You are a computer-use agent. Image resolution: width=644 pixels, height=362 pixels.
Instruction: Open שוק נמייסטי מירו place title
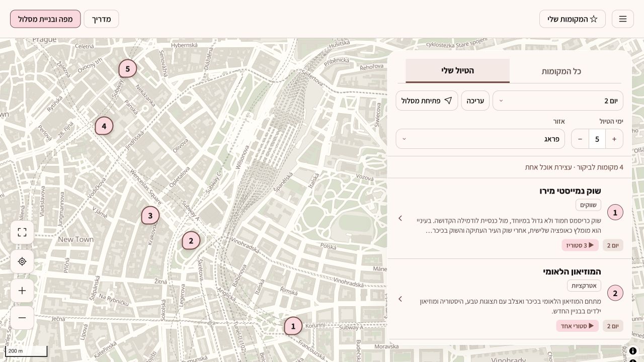pos(570,191)
